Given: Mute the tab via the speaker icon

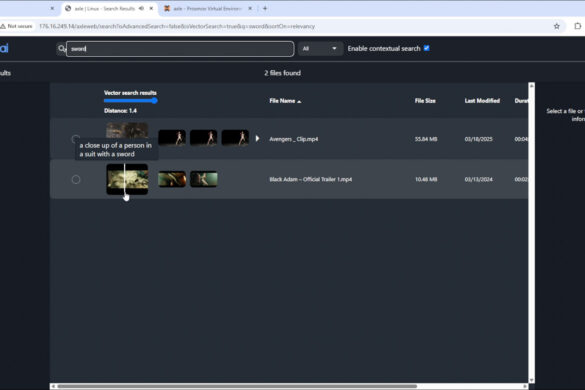Looking at the screenshot, I should [141, 8].
